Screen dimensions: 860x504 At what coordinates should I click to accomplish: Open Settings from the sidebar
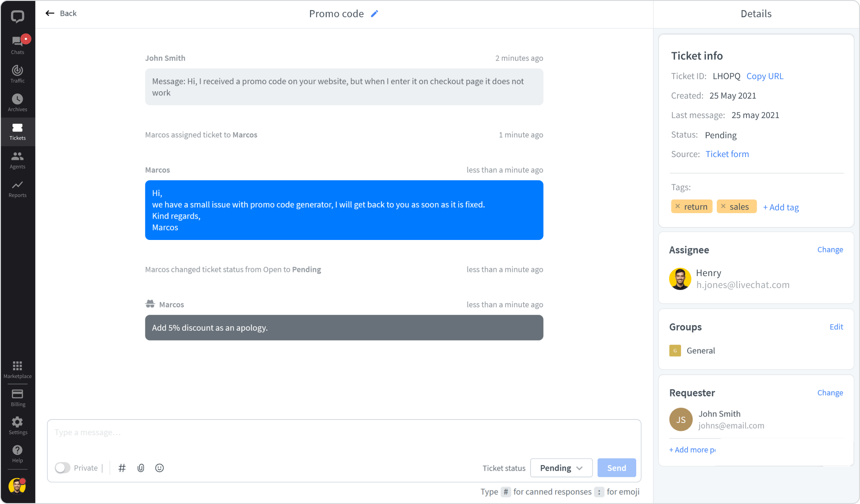18,425
